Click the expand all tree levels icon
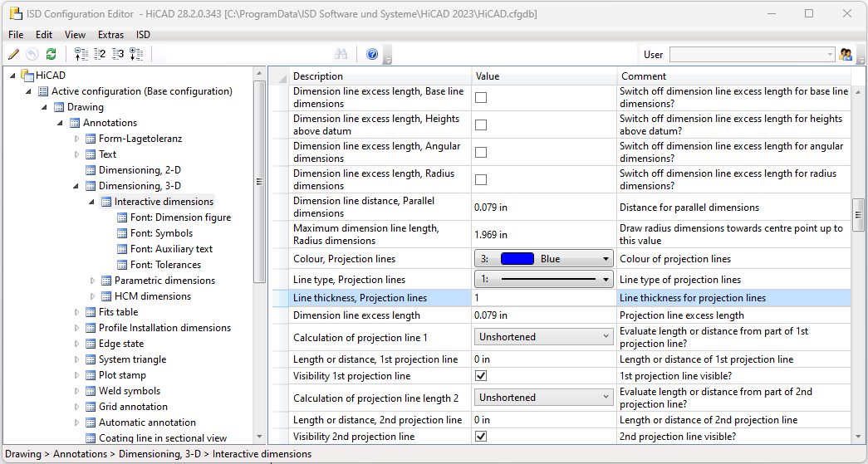The image size is (868, 464). 136,54
